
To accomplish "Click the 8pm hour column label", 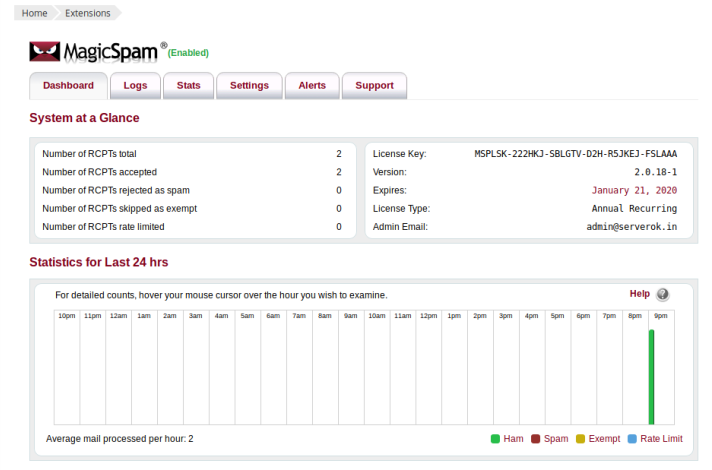I will pos(635,316).
